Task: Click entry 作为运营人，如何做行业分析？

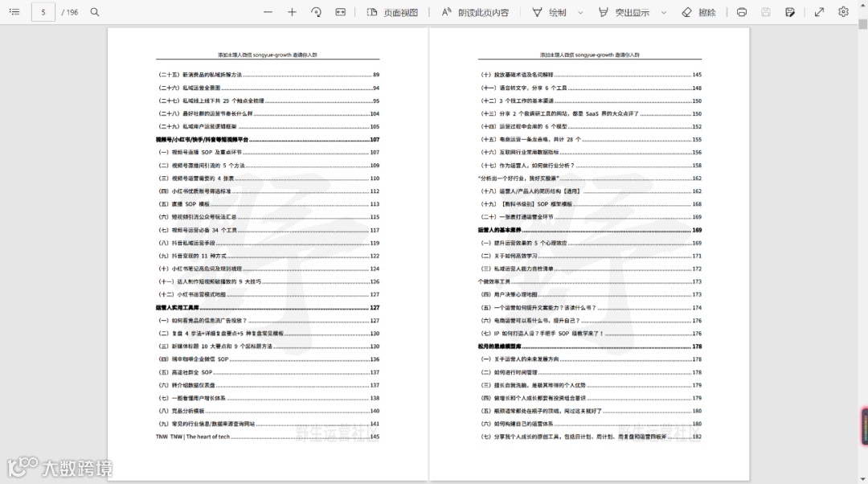Action: click(x=591, y=165)
